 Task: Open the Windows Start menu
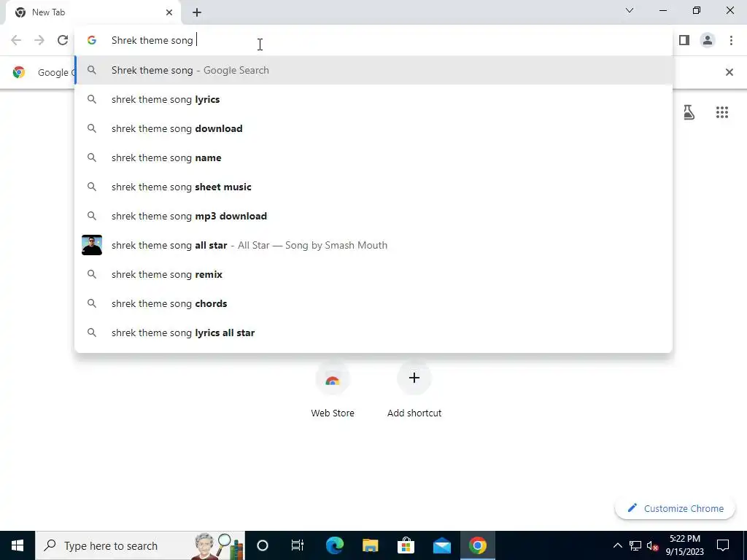click(18, 545)
